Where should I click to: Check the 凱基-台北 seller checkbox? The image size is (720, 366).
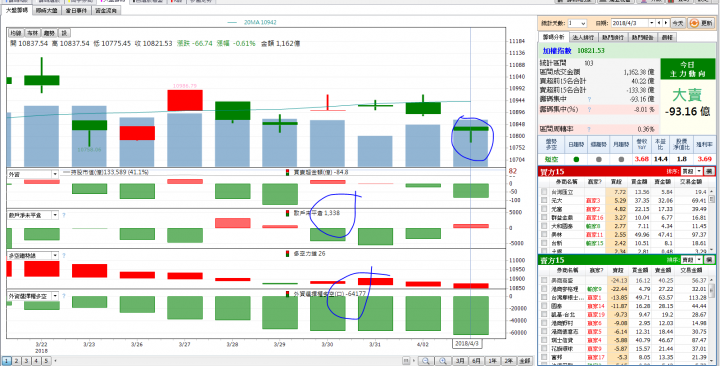click(545, 315)
